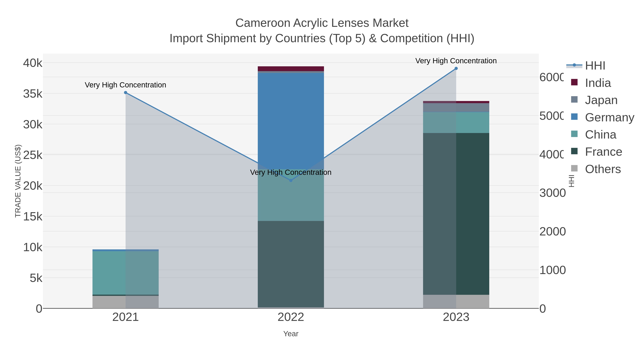Toggle Germany series in legend

(x=602, y=117)
